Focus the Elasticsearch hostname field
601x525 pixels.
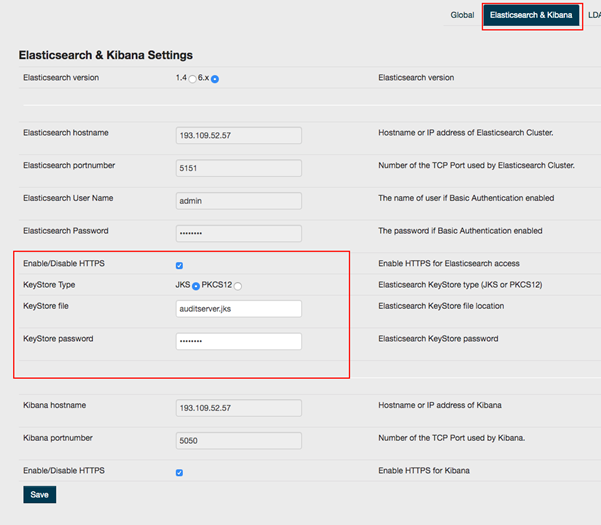click(238, 135)
